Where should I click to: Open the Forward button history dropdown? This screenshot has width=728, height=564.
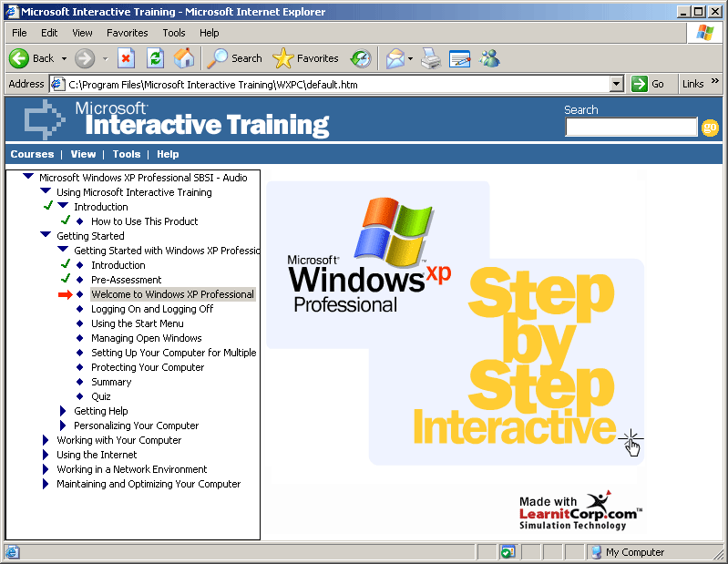106,59
